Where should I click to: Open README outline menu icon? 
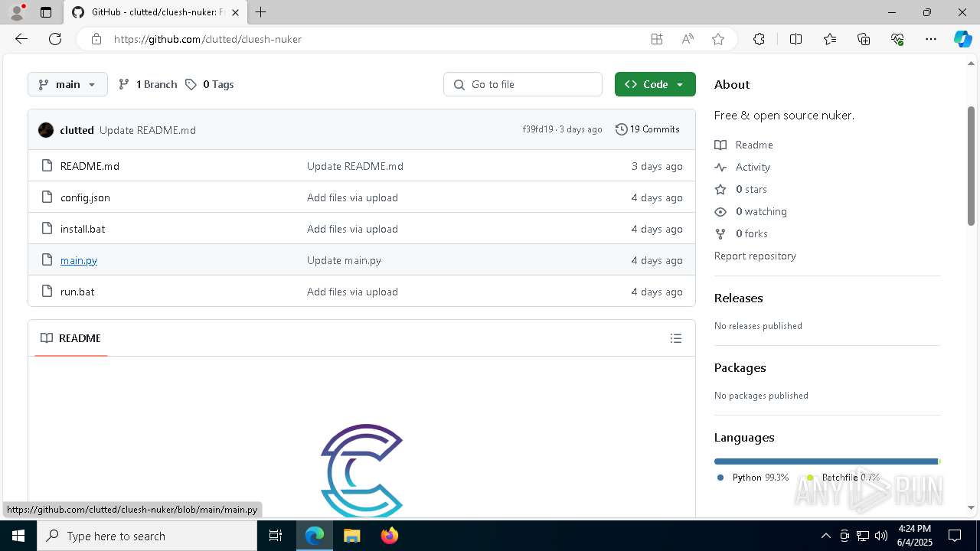click(675, 338)
